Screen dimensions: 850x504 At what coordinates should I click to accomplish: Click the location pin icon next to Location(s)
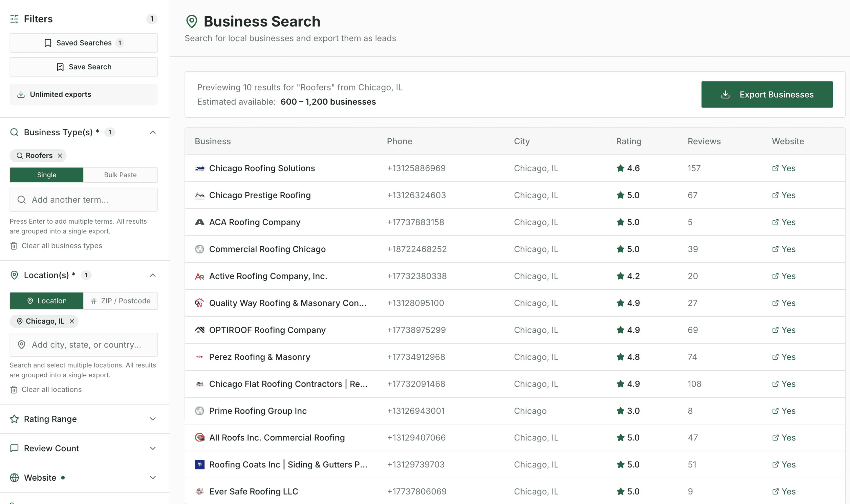click(14, 275)
